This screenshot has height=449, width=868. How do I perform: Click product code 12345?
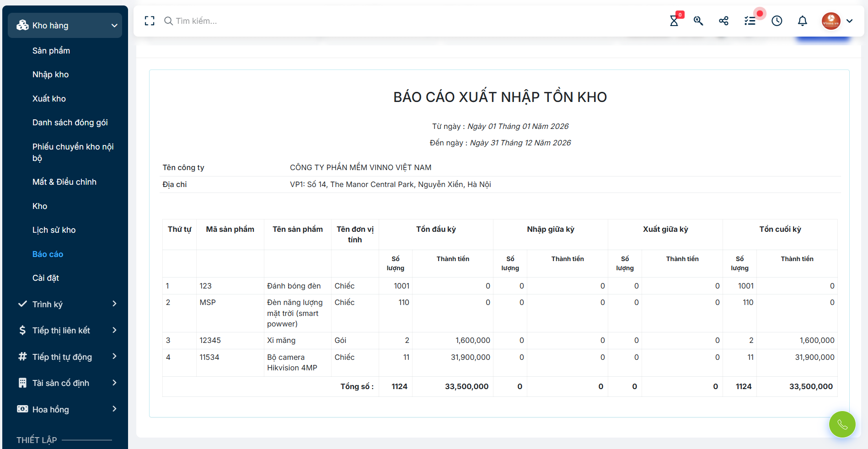pos(210,340)
